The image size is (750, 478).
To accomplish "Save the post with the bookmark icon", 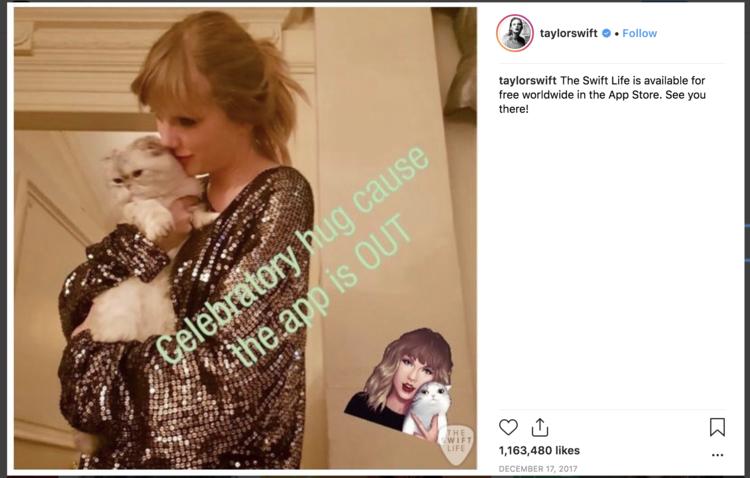I will 717,427.
